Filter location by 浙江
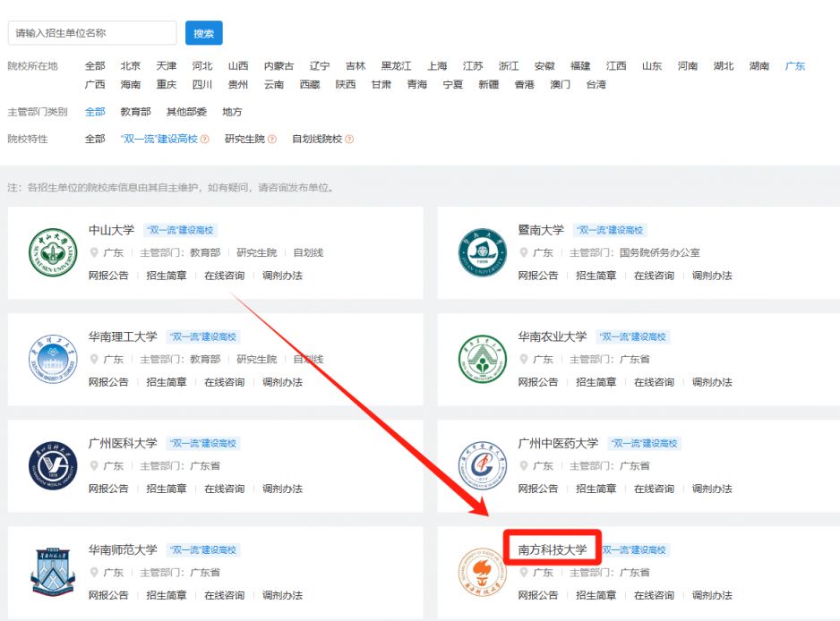 click(x=509, y=66)
